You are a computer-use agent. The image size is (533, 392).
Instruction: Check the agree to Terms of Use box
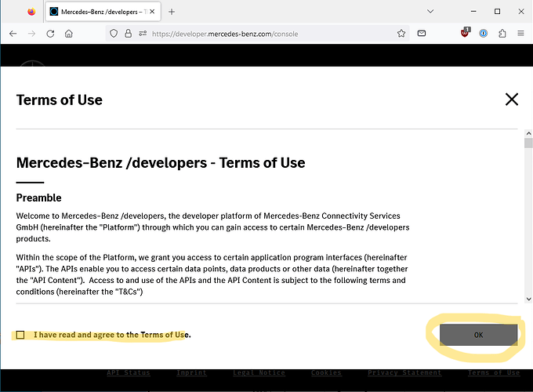pos(20,335)
